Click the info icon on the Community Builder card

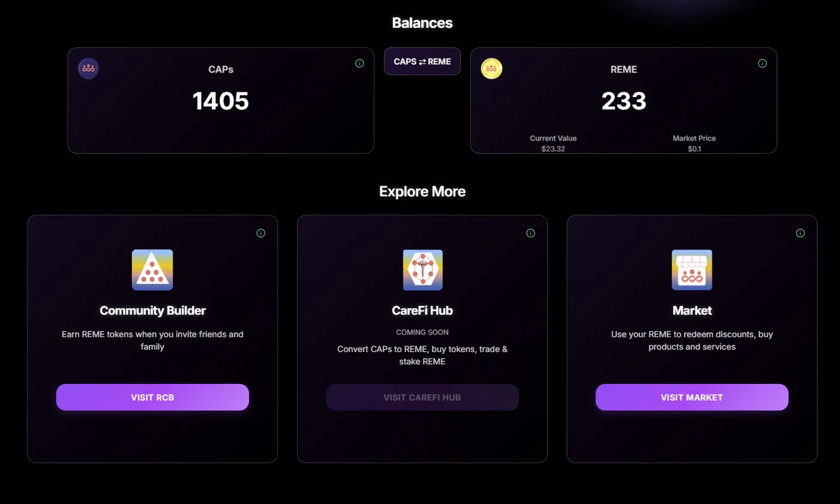point(260,233)
